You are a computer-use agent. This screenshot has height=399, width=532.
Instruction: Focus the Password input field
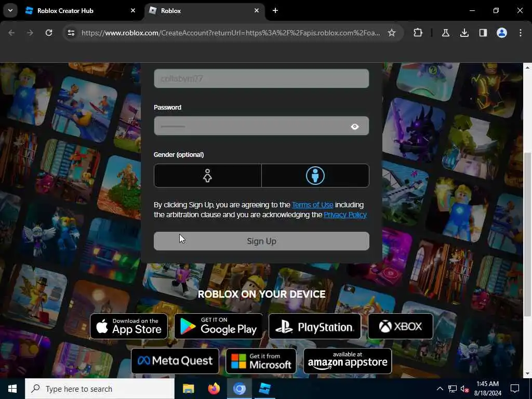point(261,126)
